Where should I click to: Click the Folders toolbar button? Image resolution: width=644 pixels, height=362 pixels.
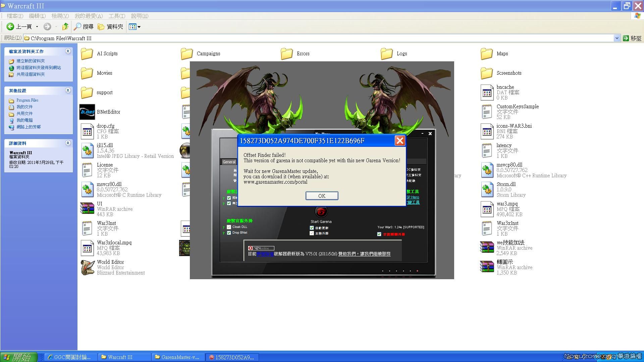pyautogui.click(x=110, y=26)
